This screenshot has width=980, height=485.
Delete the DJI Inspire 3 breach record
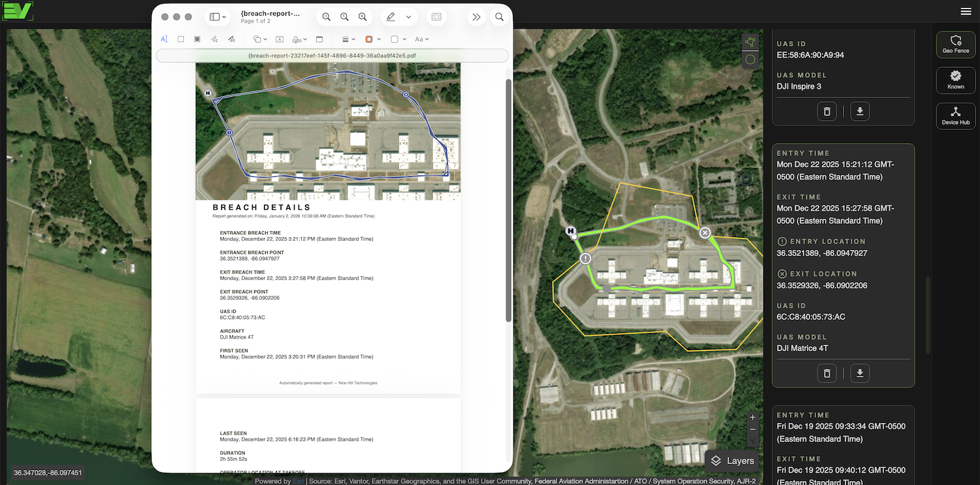(826, 112)
